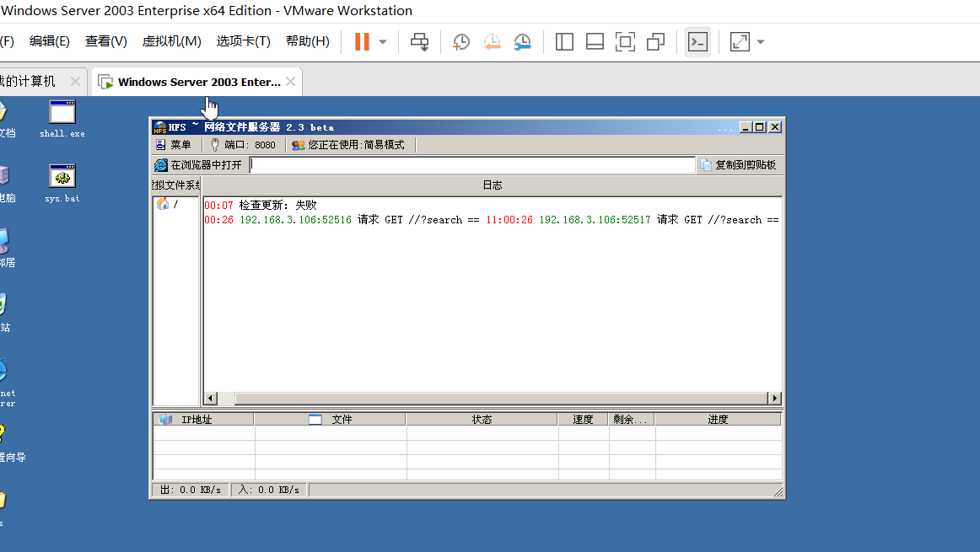The image size is (980, 552).
Task: Click the log scrollbar left arrow
Action: pos(211,399)
